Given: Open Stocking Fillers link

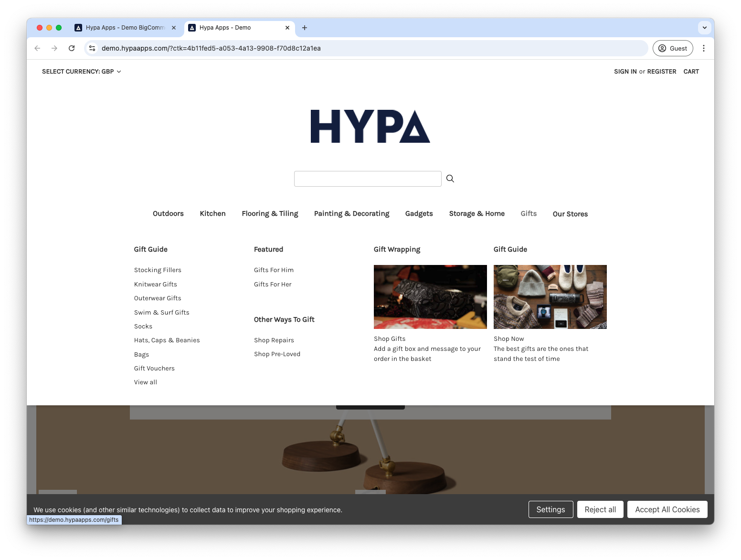Looking at the screenshot, I should coord(158,270).
